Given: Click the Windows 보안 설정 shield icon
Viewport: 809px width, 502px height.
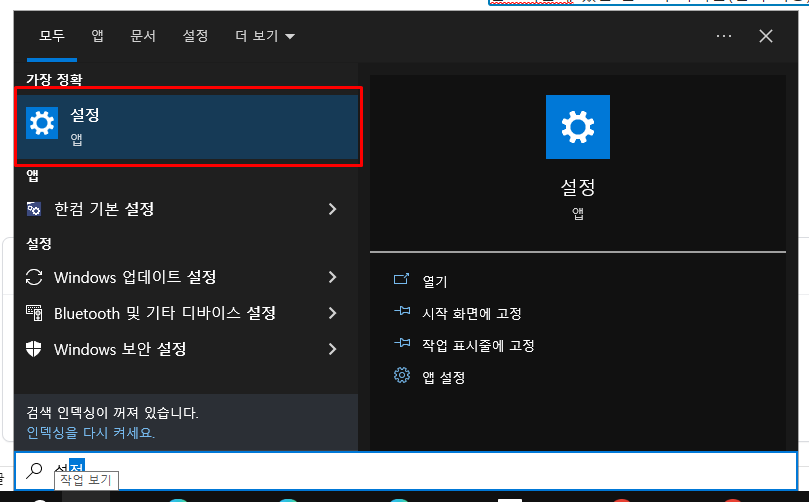Looking at the screenshot, I should click(x=34, y=349).
